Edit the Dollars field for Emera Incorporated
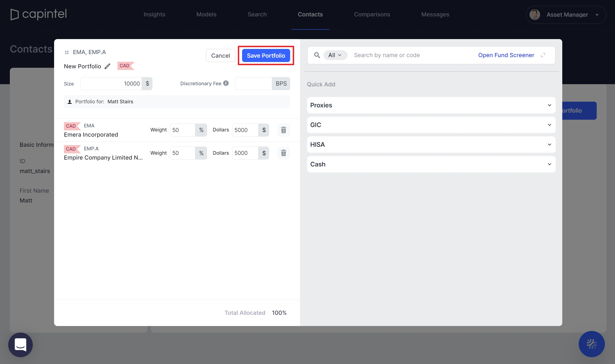Screen dimensions: 615x364 point(245,130)
